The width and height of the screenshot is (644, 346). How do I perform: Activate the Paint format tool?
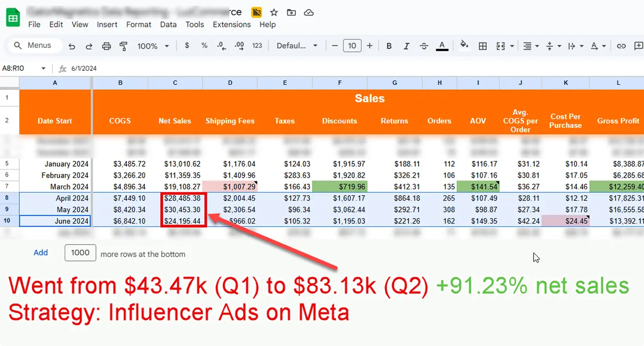[123, 46]
